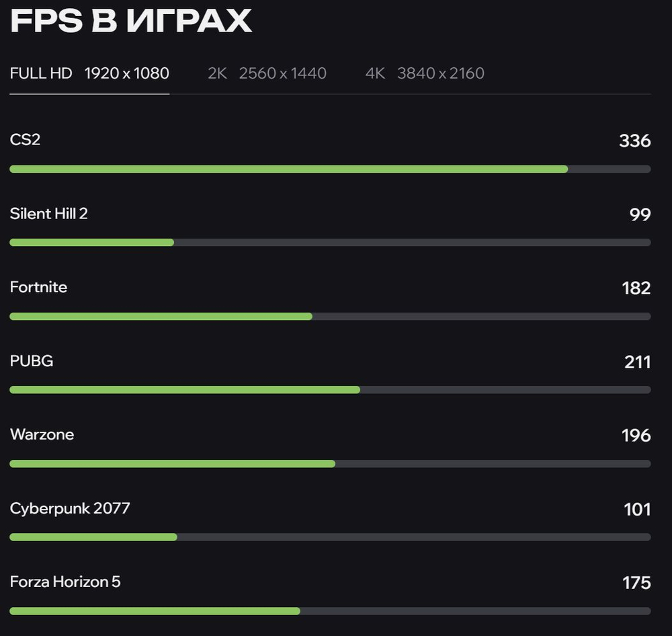Switch to the 4K 3840 x 2160 tab
672x636 pixels.
coord(425,73)
